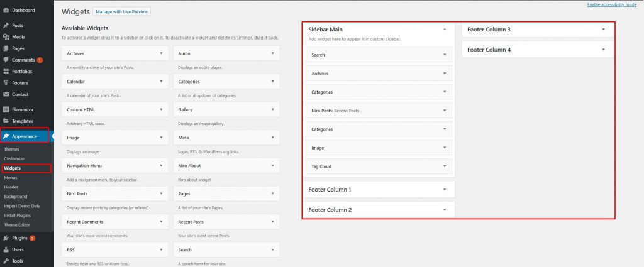Click the Appearance paintbrush icon
Image resolution: width=644 pixels, height=267 pixels.
click(x=6, y=136)
